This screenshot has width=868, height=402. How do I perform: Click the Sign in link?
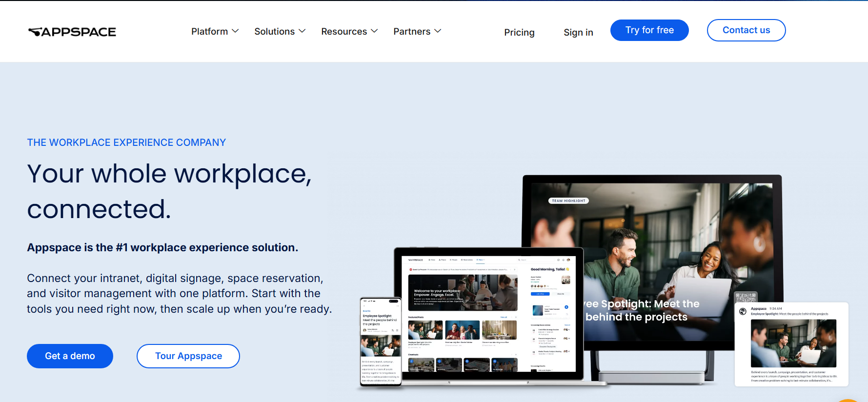[578, 32]
